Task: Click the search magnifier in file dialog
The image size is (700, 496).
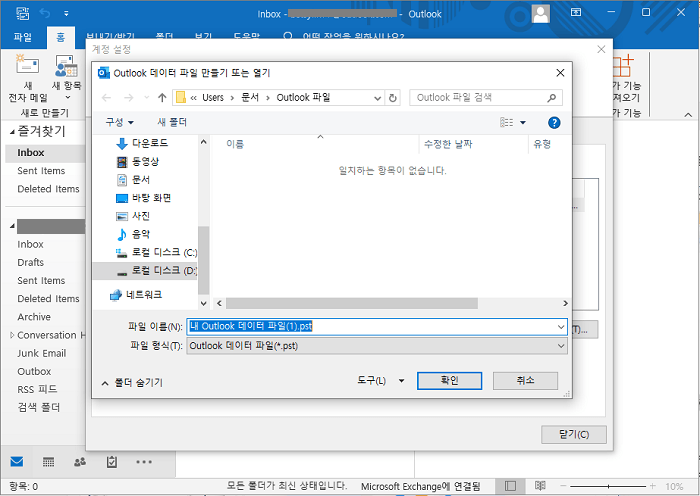Action: (551, 97)
